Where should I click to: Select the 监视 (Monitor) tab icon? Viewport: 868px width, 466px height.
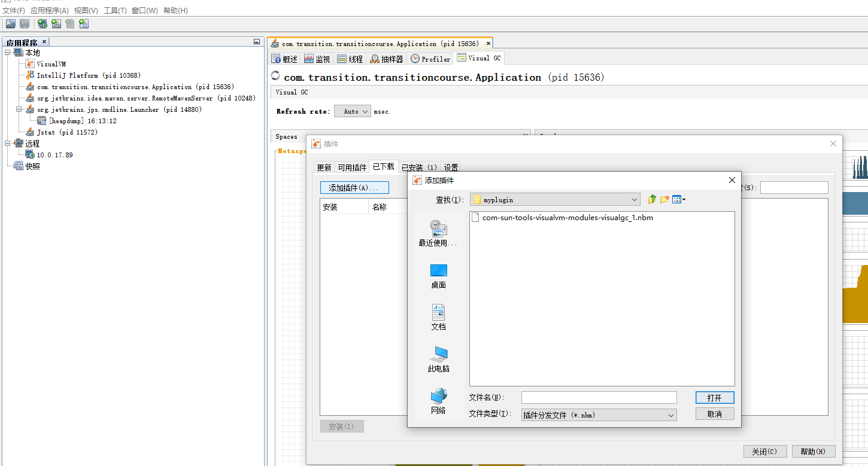(x=308, y=58)
